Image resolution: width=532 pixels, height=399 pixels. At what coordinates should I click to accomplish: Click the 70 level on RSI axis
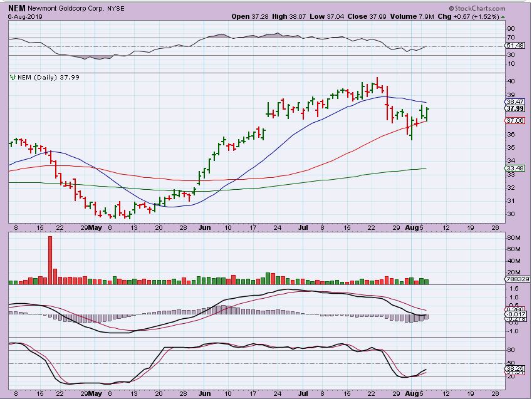coord(511,38)
